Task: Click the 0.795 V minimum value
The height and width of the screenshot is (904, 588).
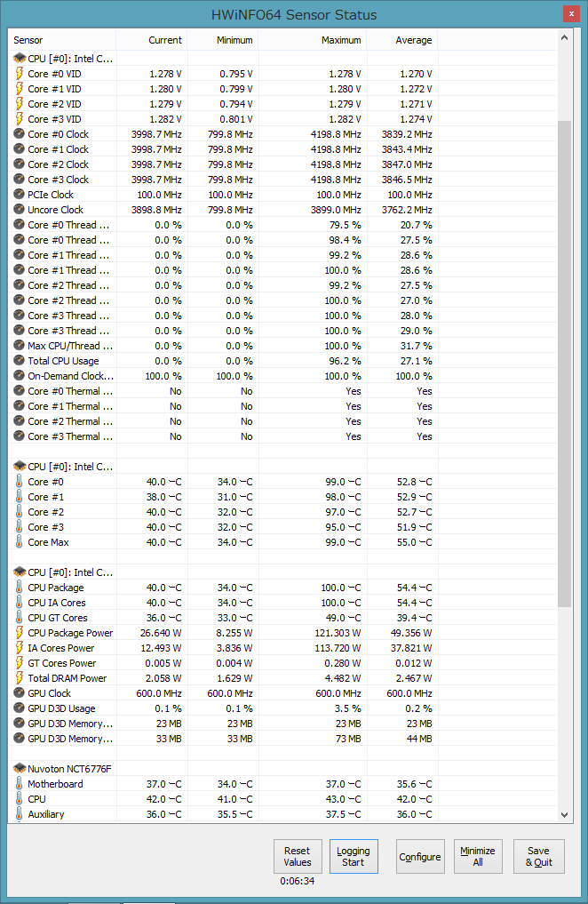Action: (236, 74)
